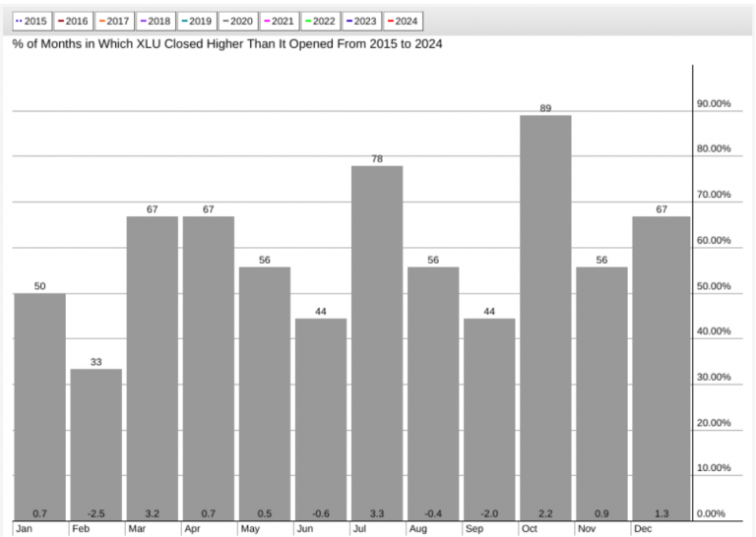Toggle the 2015 year series button
The width and height of the screenshot is (756, 537).
31,22
